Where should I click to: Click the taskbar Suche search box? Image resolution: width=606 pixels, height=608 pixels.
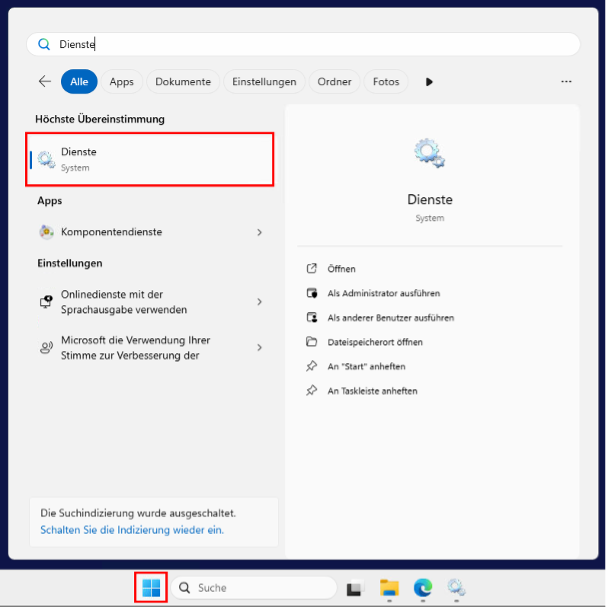pyautogui.click(x=254, y=588)
